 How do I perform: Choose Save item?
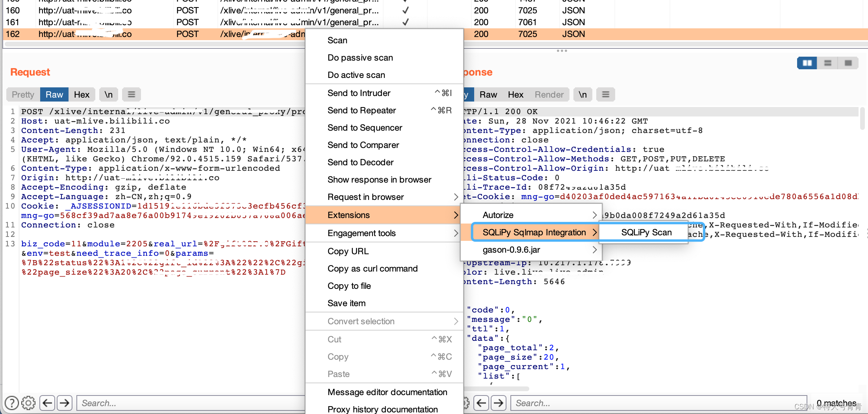pos(384,303)
